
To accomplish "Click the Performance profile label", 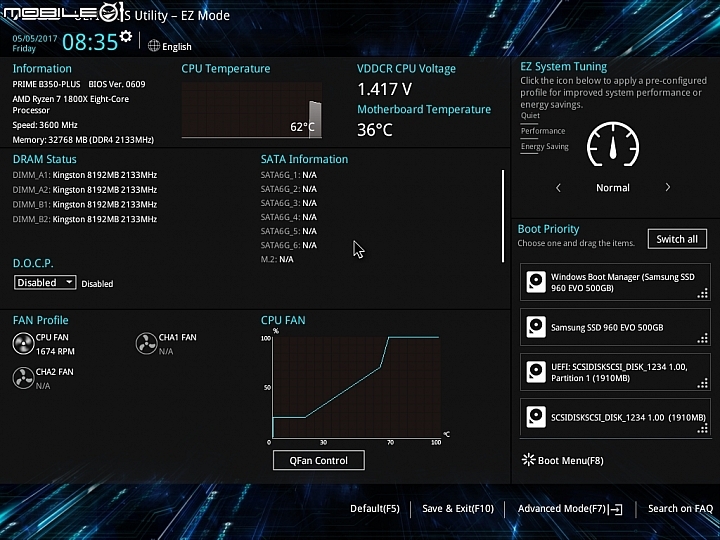I will (543, 131).
